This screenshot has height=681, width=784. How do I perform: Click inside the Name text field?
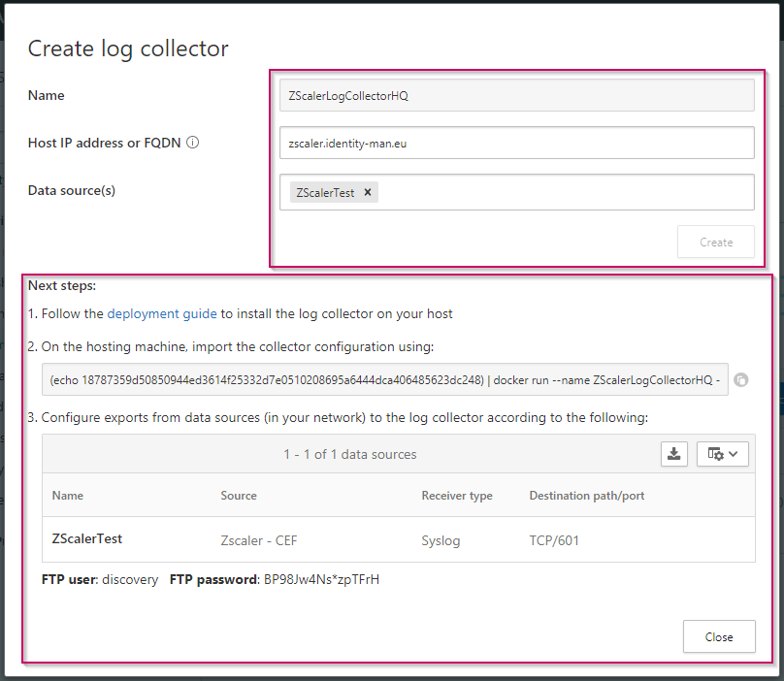click(x=515, y=95)
